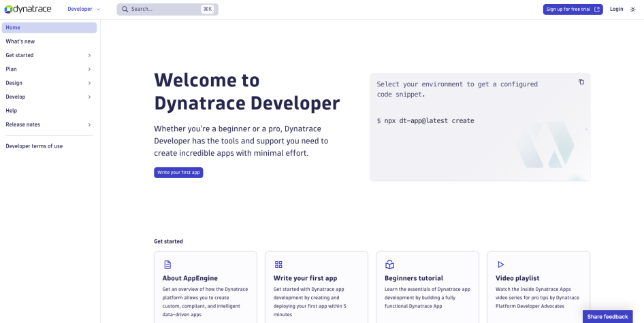Toggle the light/dark theme sun icon

click(x=633, y=10)
